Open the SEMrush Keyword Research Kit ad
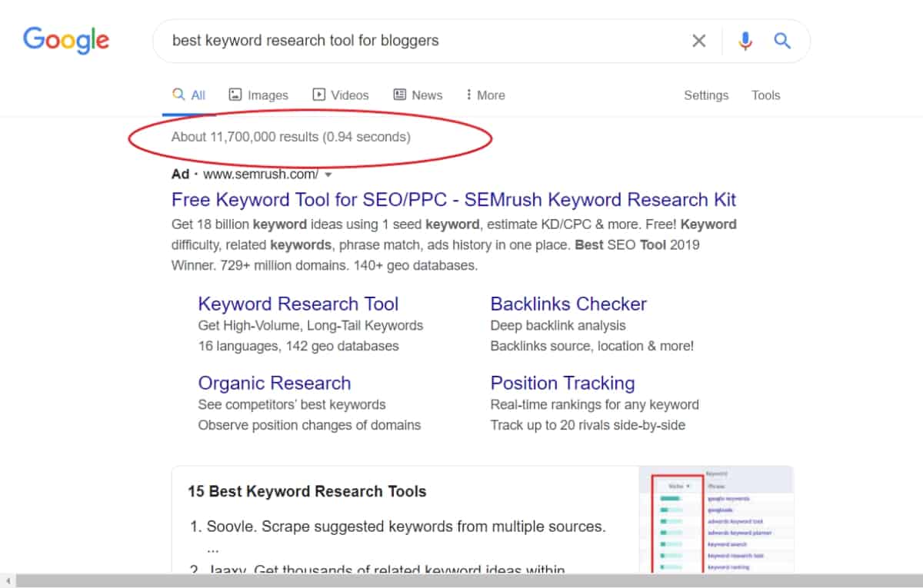 [454, 200]
